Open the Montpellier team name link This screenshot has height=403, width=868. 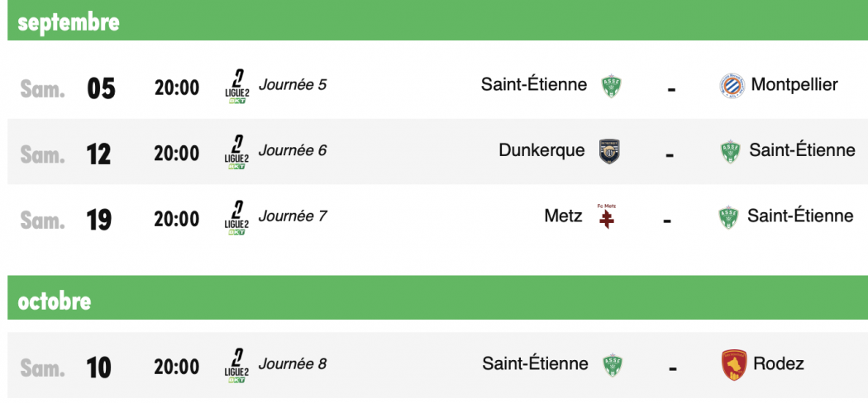[x=794, y=84]
